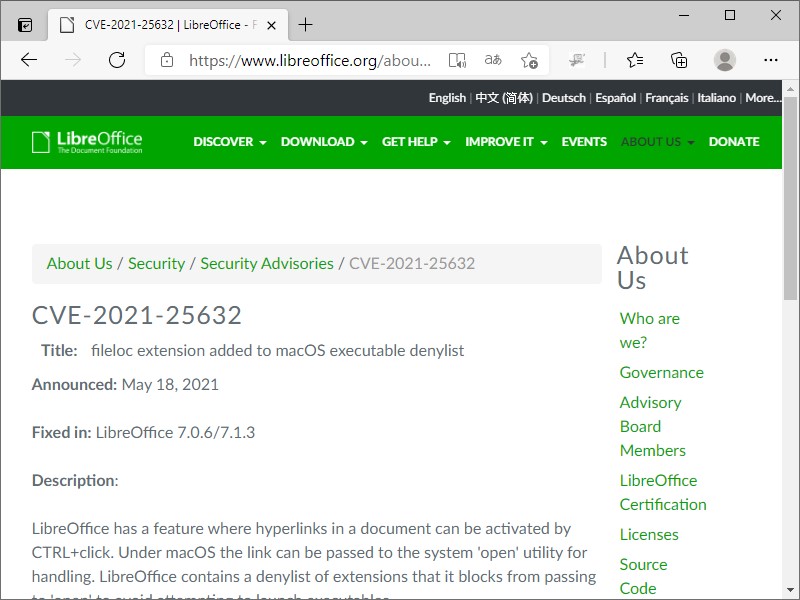The height and width of the screenshot is (600, 800).
Task: Open the Licenses sidebar link
Action: 649,535
